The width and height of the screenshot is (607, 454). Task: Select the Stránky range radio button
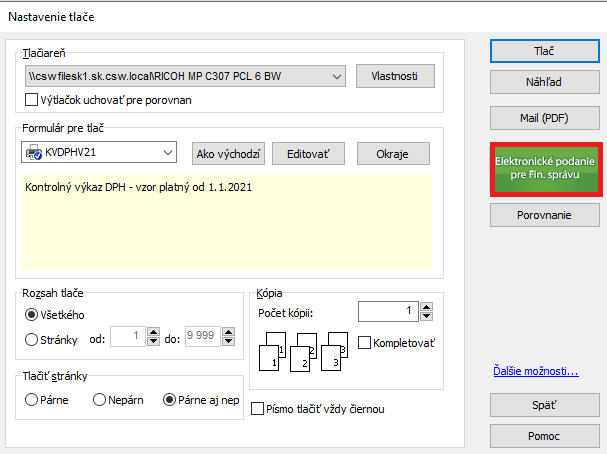click(31, 340)
